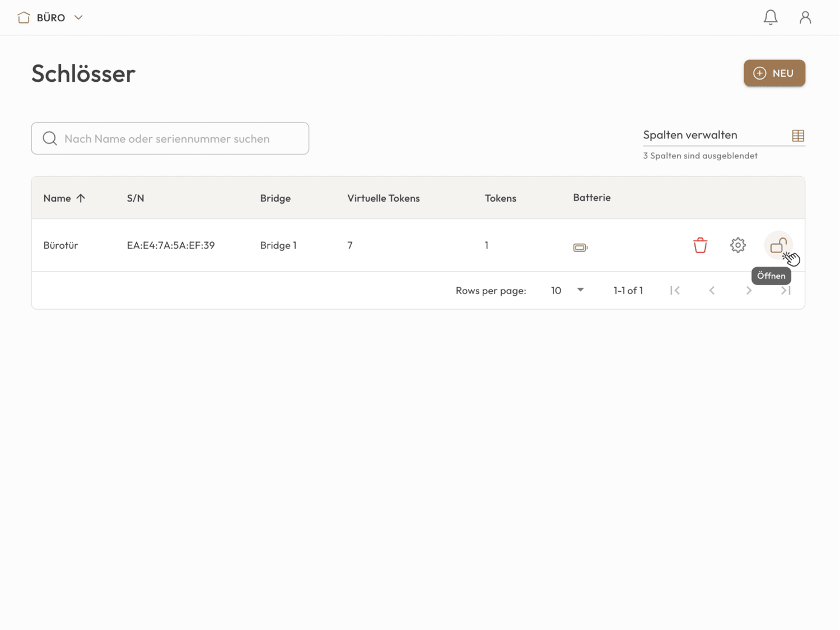This screenshot has height=630, width=840.
Task: Open the Spalten verwalten selector
Action: click(x=714, y=135)
